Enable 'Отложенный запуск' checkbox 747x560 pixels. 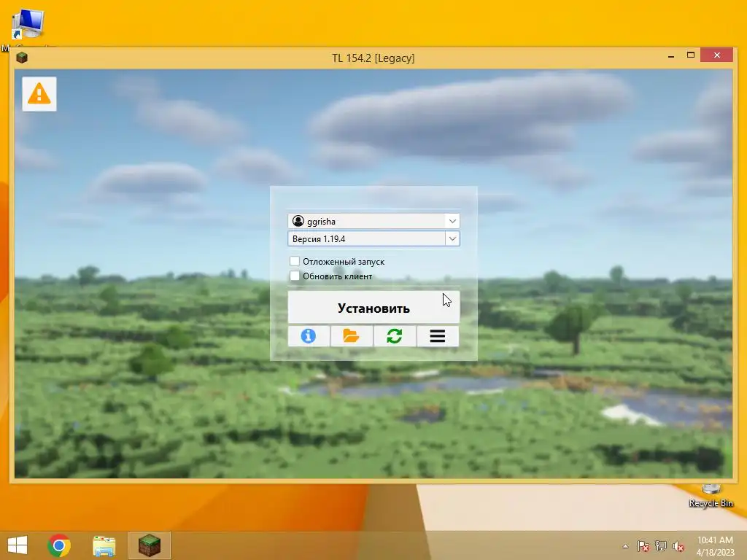click(x=295, y=261)
